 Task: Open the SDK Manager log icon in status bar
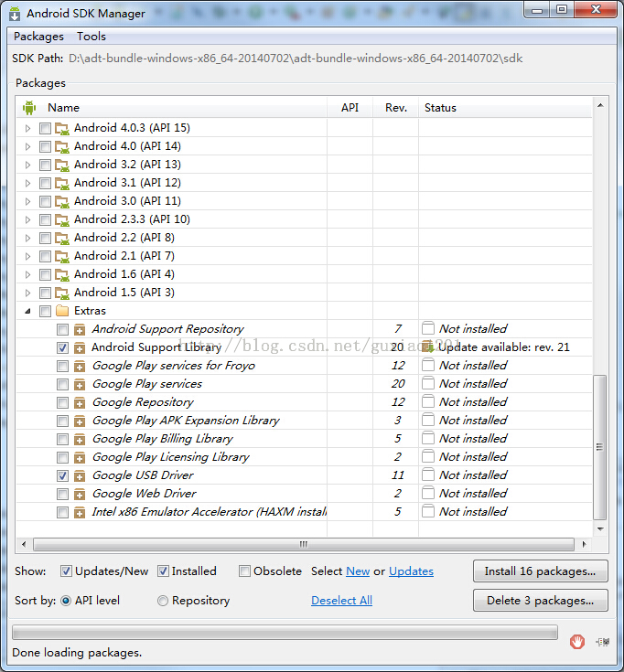[x=603, y=642]
